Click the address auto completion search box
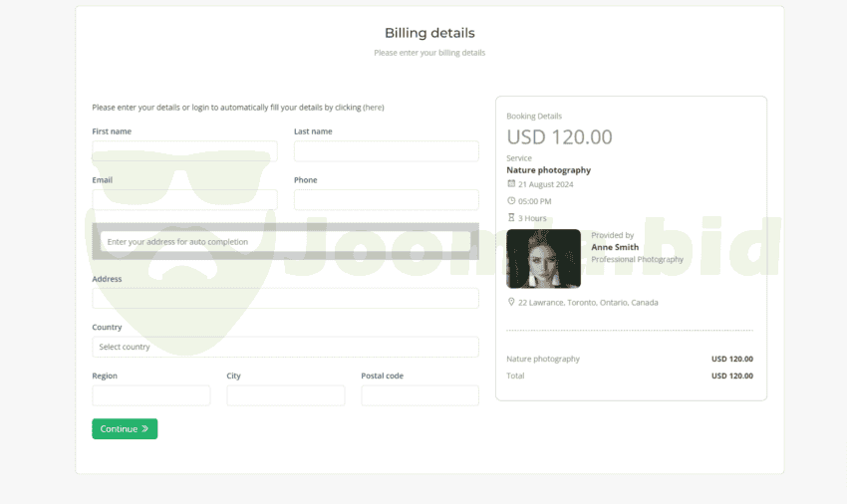 click(285, 242)
